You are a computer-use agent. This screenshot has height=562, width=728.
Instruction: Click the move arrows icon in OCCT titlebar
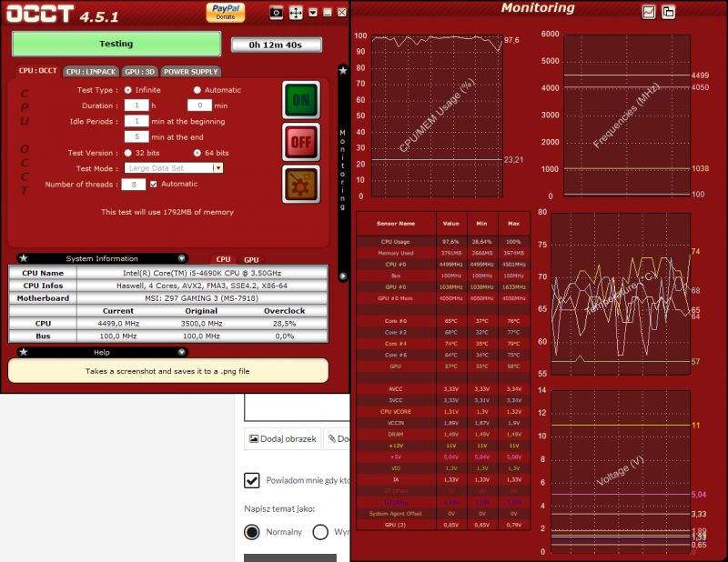coord(296,12)
